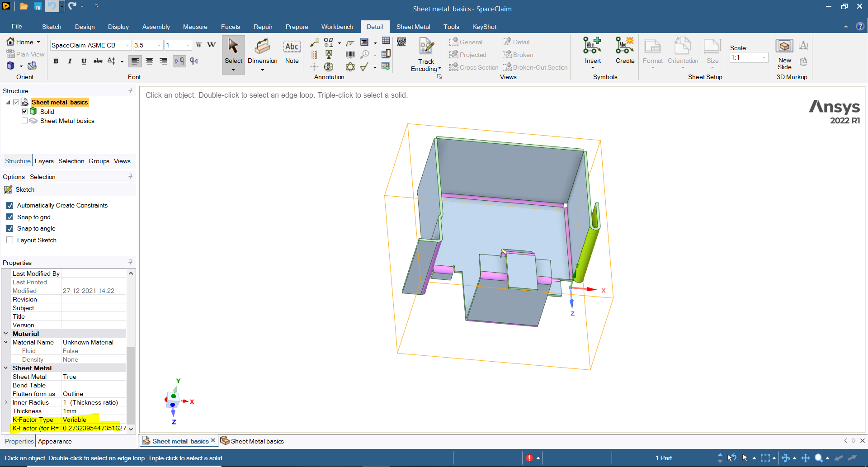This screenshot has width=868, height=467.
Task: Collapse the Material Name row
Action: 6,342
